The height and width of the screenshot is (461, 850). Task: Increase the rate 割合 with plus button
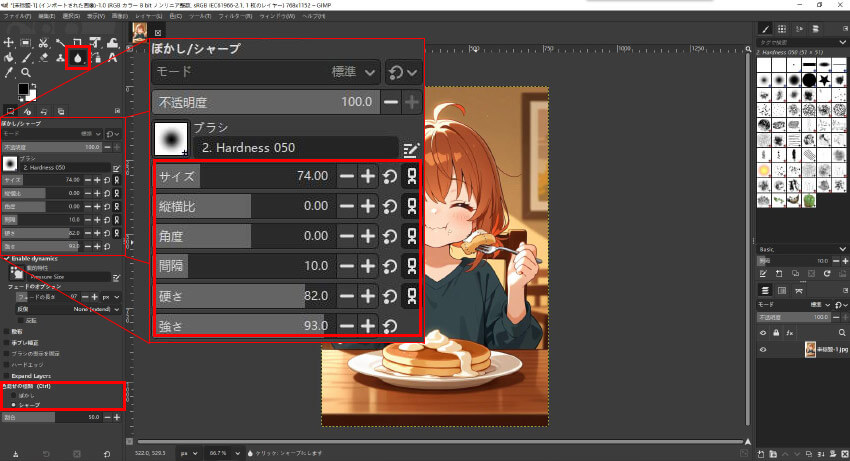(117, 418)
